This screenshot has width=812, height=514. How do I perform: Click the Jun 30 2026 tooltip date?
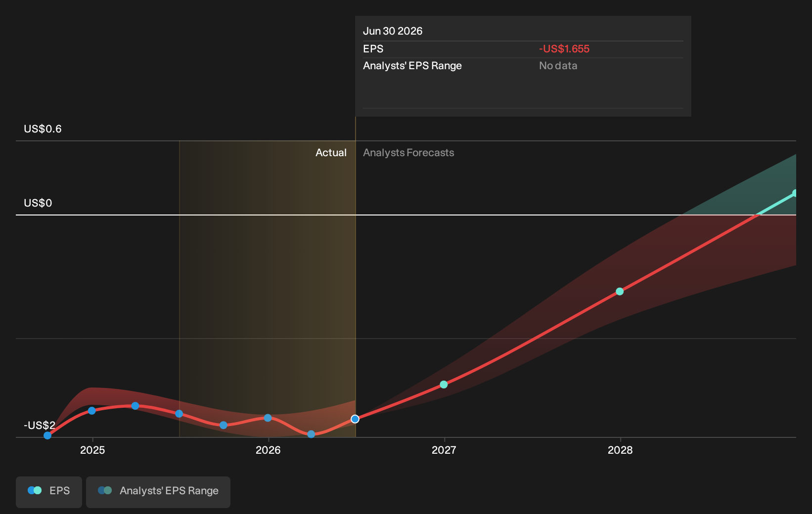[393, 31]
